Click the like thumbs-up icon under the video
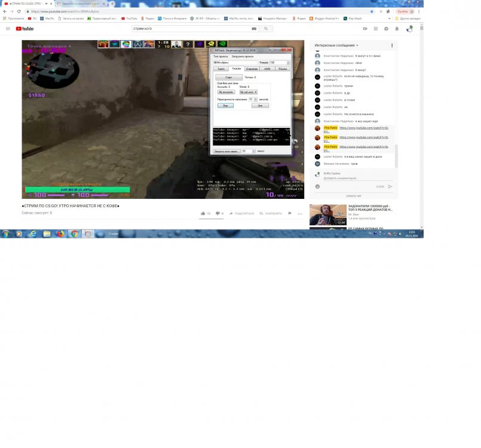Image resolution: width=481 pixels, height=448 pixels. pos(203,213)
